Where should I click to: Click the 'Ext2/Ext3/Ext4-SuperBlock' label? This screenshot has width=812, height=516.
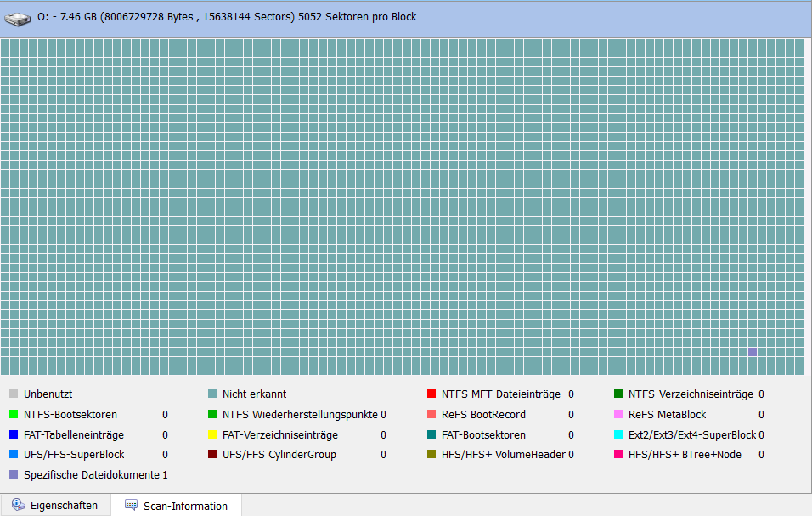(692, 434)
